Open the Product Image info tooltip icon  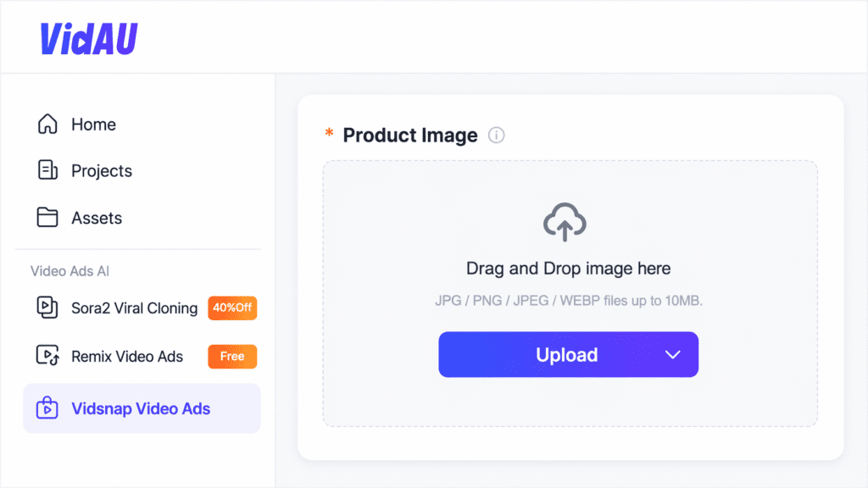pos(497,135)
